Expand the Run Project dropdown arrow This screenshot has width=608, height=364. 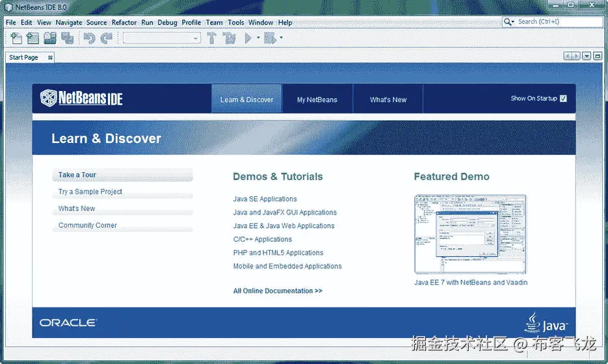point(258,38)
